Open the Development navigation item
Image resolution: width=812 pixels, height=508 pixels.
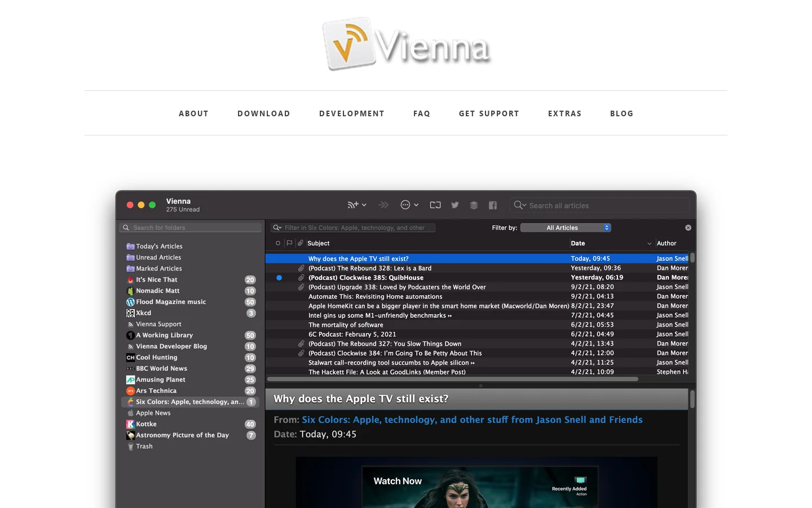tap(352, 113)
